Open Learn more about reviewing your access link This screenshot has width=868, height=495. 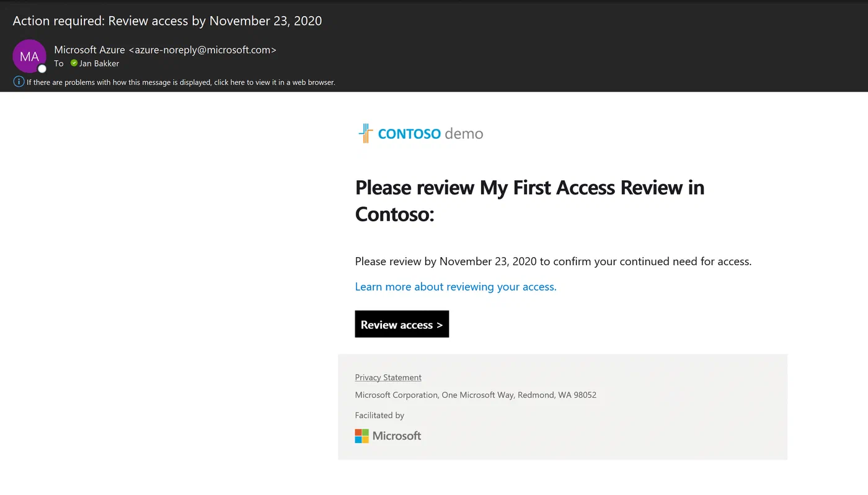click(456, 287)
